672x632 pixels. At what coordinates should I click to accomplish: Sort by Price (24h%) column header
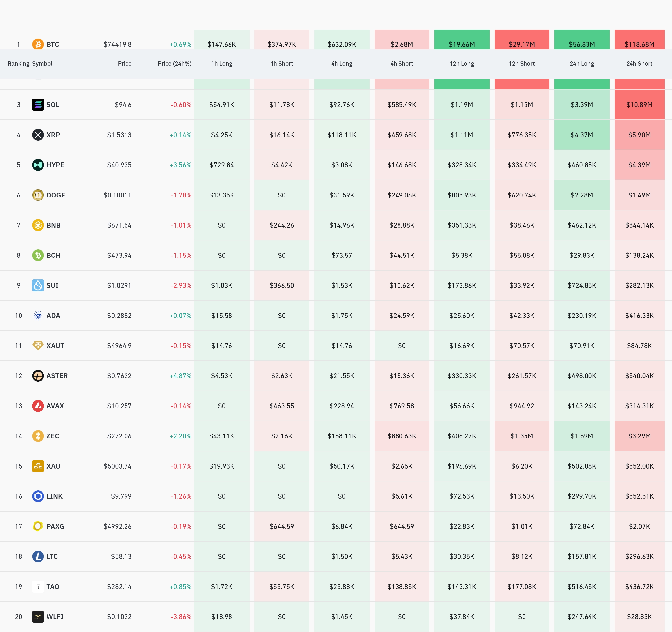[x=174, y=63]
